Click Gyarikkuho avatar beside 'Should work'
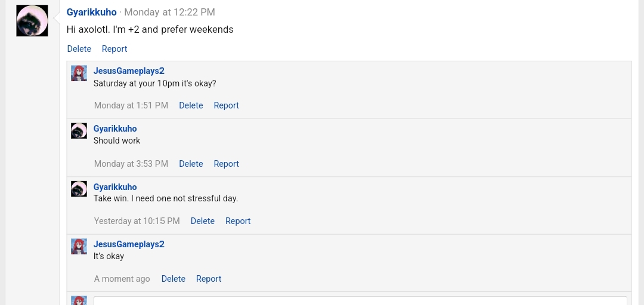The height and width of the screenshot is (305, 644). (x=79, y=130)
